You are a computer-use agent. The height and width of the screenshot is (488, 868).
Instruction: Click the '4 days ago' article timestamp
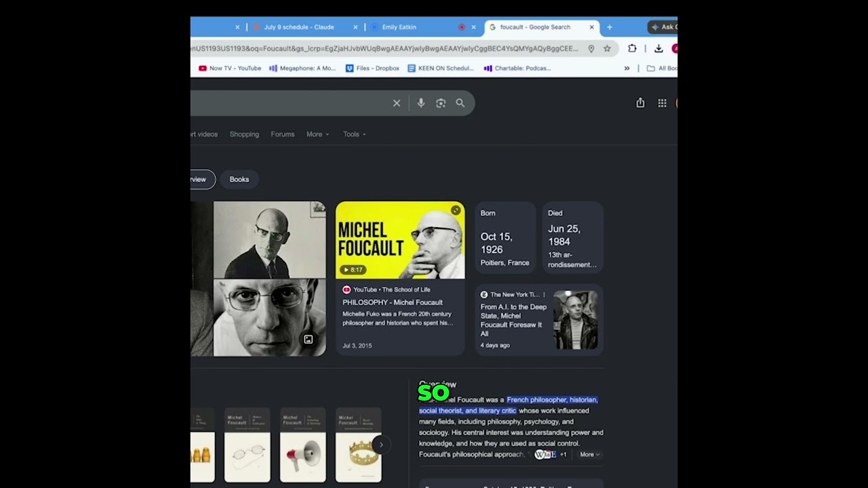pos(495,345)
